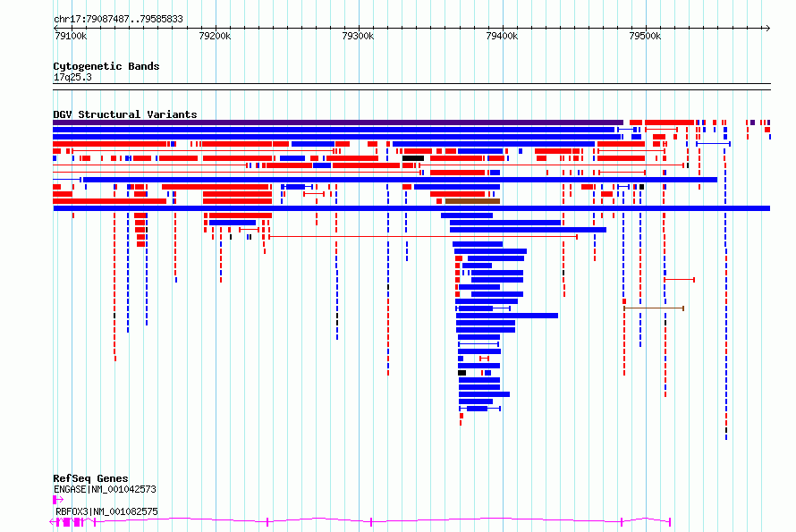Click the Cytogenetic Bands track title
Screen dimensions: 796x532
(x=106, y=66)
